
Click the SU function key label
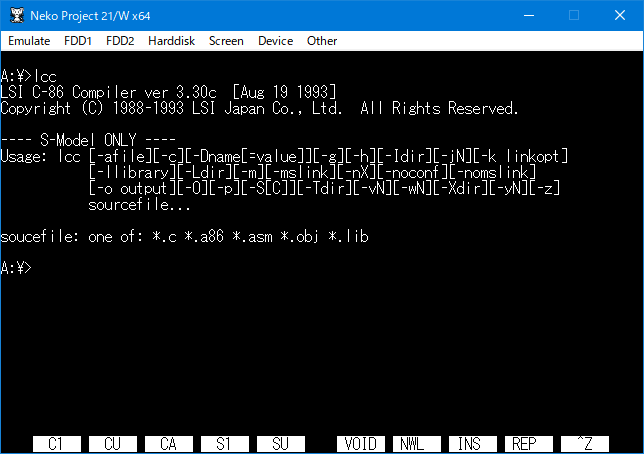click(281, 444)
